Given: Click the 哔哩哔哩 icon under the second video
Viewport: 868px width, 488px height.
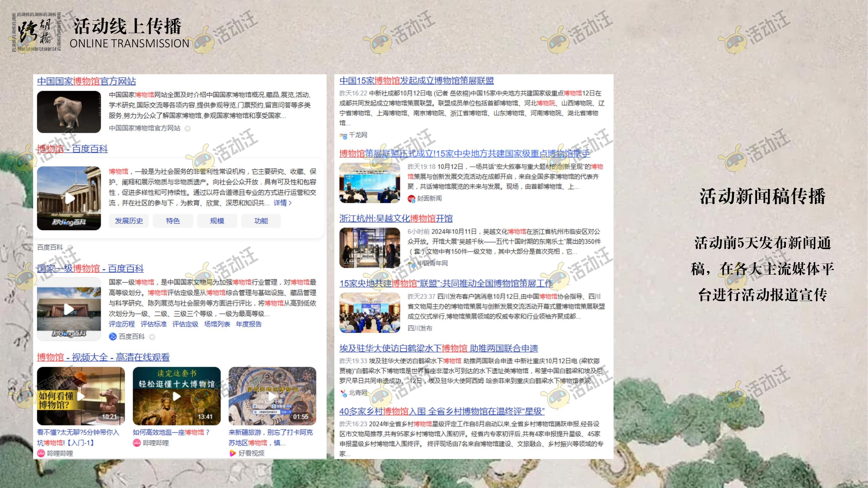Looking at the screenshot, I should pyautogui.click(x=136, y=443).
